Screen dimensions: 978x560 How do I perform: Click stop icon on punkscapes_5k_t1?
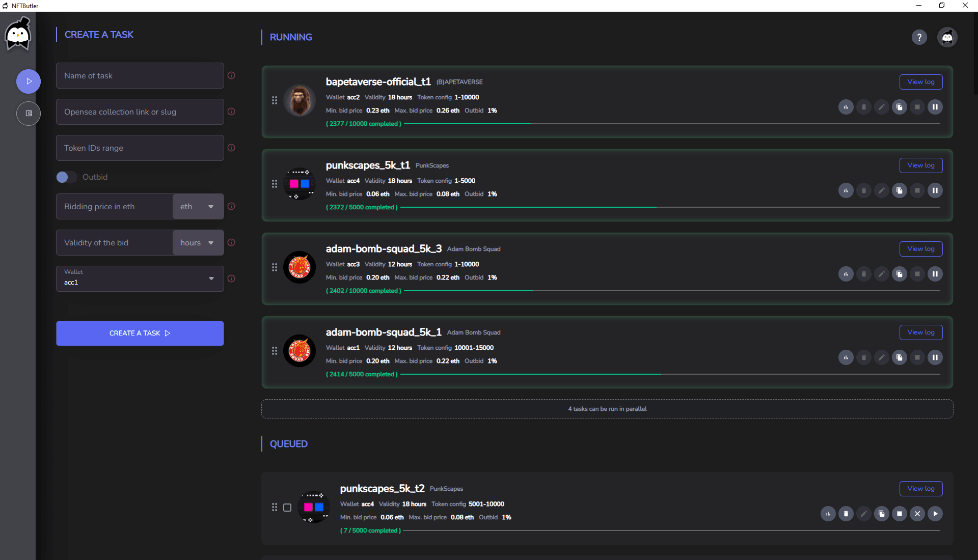(917, 190)
